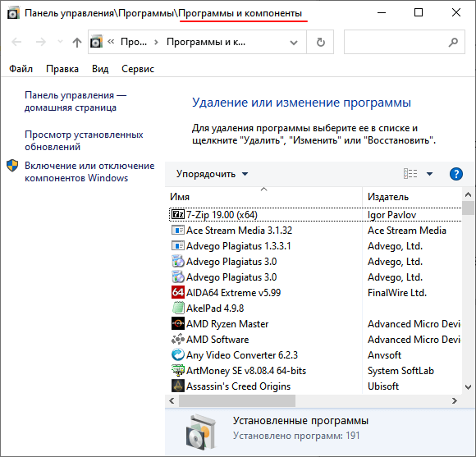Click the Any Video Converter icon
The height and width of the screenshot is (457, 476).
point(178,354)
